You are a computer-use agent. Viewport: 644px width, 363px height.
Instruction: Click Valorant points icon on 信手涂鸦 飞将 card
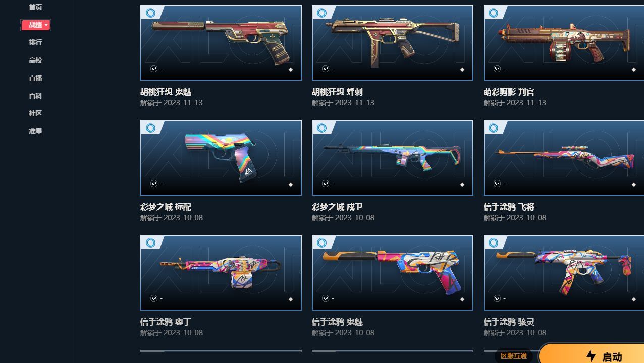(497, 184)
